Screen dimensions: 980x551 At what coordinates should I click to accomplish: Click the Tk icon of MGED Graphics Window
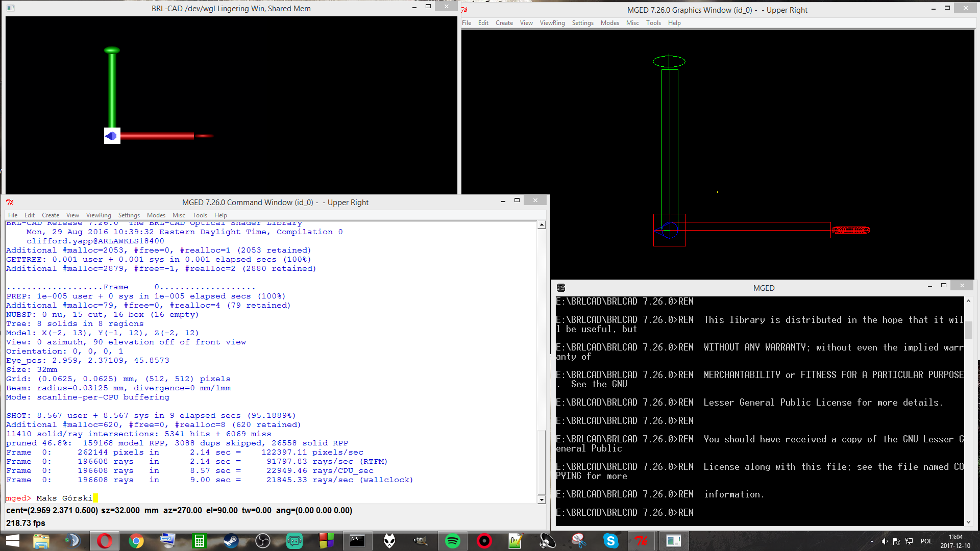[x=464, y=10]
